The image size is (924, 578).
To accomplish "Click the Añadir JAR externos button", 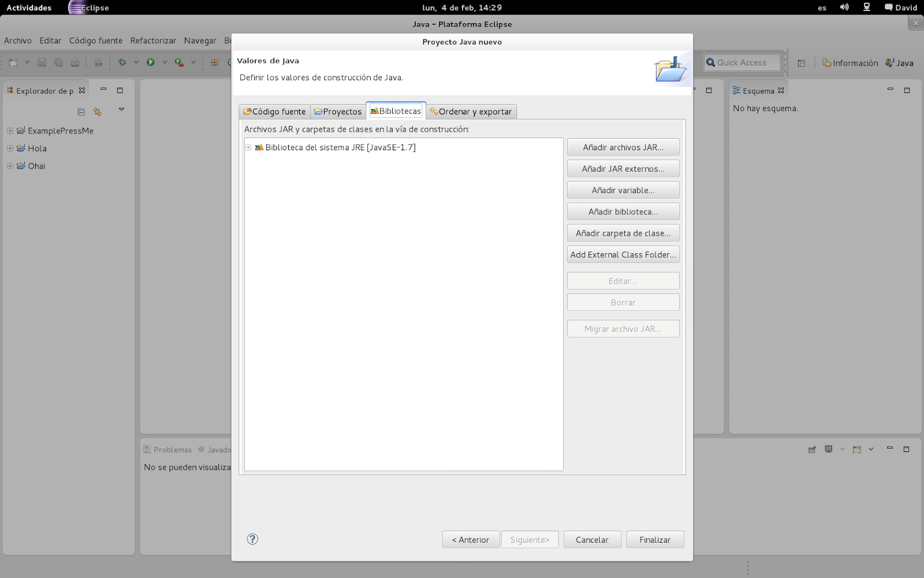I will [x=623, y=168].
